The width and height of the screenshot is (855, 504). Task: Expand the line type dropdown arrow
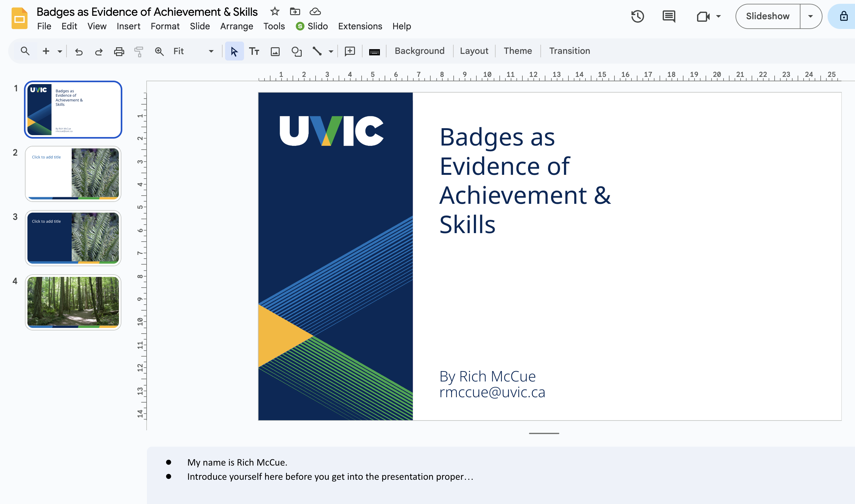click(x=331, y=52)
